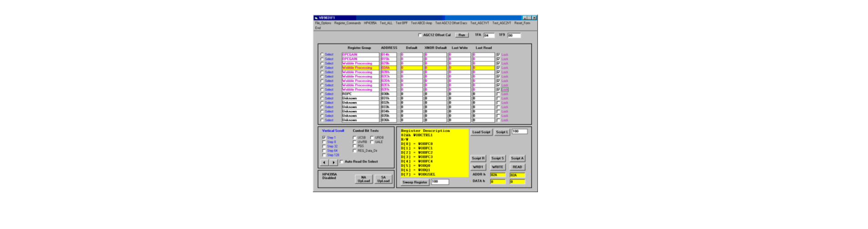
Task: Check the Lock checkbox for address 036h
Action: tap(498, 120)
